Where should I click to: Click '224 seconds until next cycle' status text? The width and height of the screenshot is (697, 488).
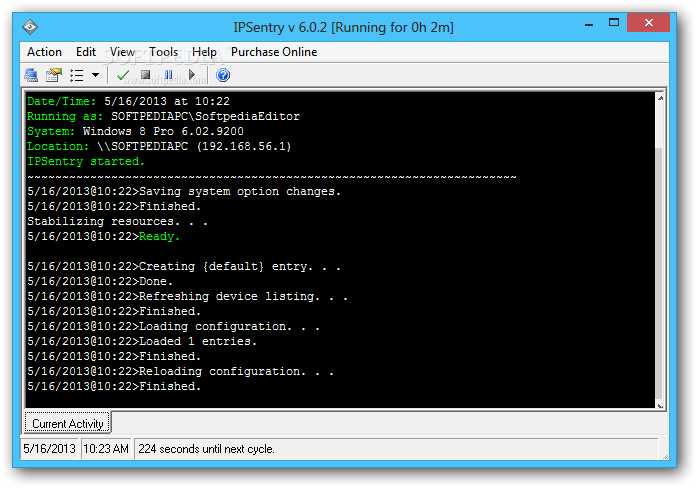206,448
